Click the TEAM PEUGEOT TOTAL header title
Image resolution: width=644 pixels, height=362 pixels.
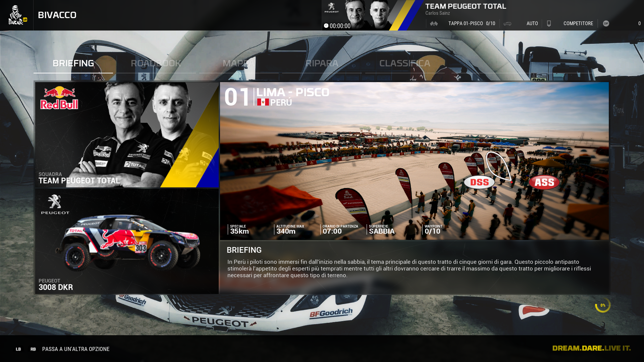pyautogui.click(x=466, y=6)
